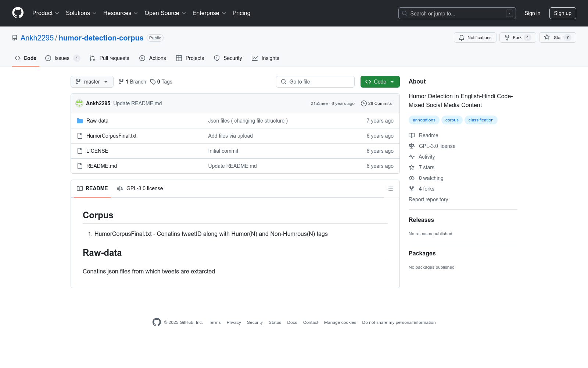This screenshot has width=588, height=368.
Task: Switch to the Actions tab
Action: [153, 58]
